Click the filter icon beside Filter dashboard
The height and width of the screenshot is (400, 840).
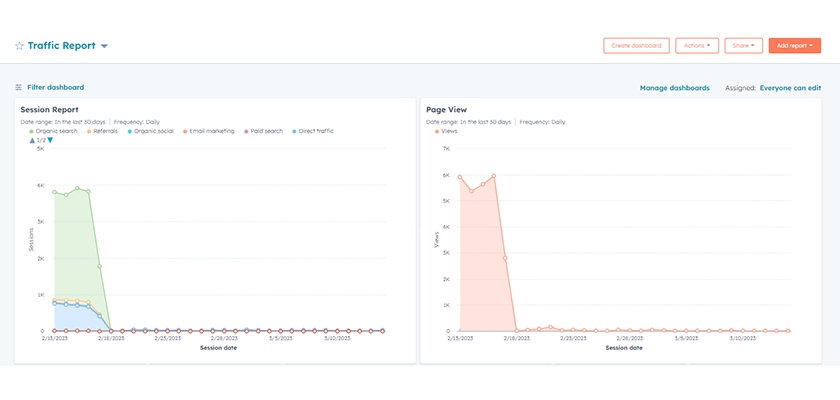(x=19, y=88)
